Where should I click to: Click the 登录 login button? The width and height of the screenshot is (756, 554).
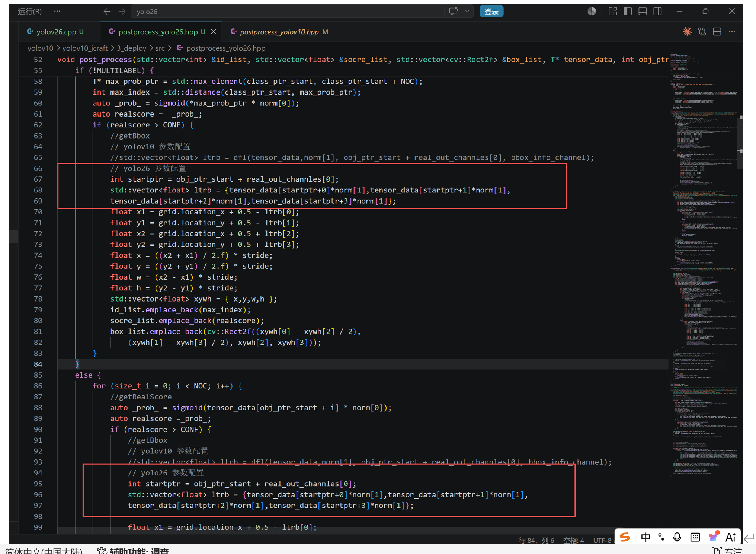click(491, 12)
